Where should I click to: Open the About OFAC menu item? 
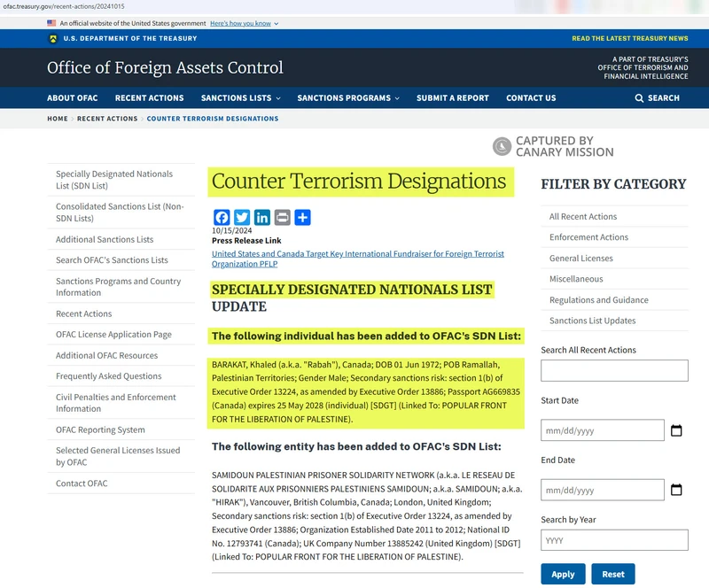[72, 98]
